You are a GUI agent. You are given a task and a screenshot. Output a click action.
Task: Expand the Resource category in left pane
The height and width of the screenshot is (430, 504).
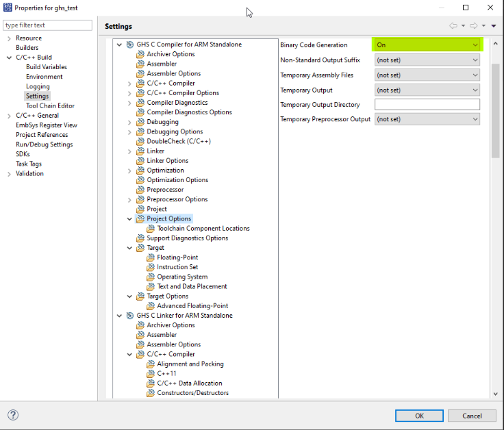coord(9,38)
